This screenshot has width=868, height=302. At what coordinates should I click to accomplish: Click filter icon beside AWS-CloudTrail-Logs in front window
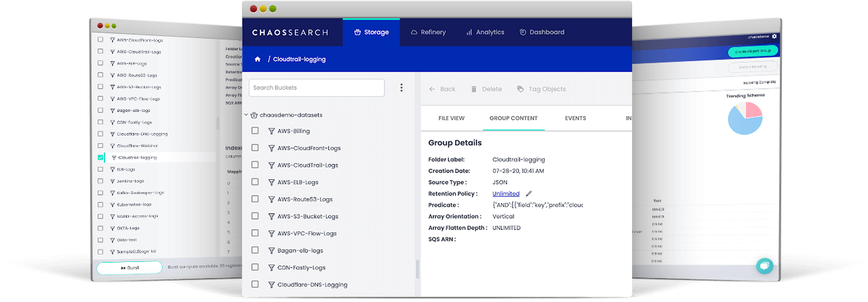click(272, 165)
